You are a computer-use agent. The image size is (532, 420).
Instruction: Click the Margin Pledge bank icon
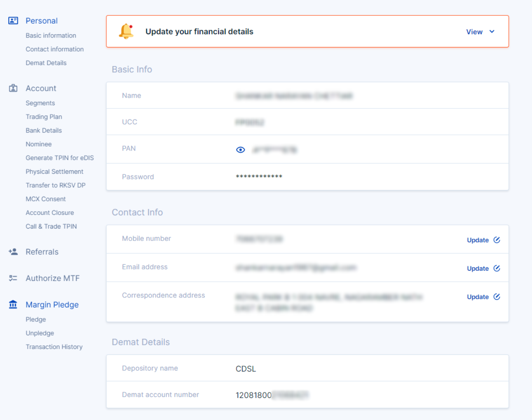click(13, 304)
